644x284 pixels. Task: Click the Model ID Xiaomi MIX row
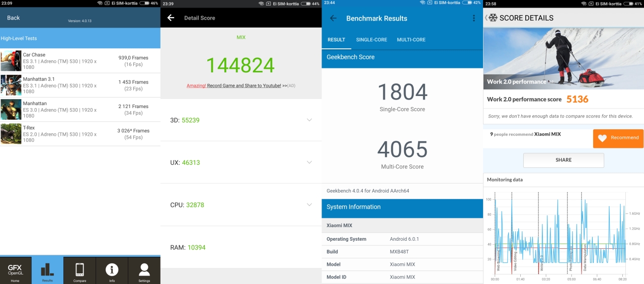pos(403,277)
